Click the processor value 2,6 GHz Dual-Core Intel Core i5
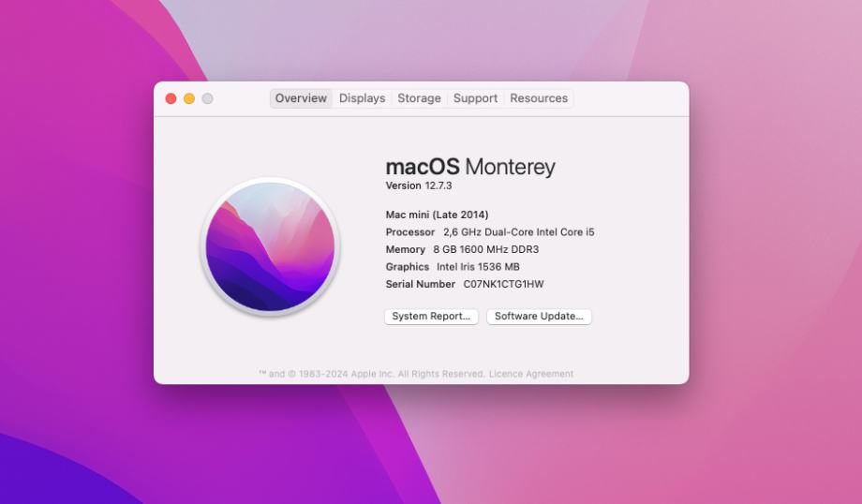 (x=519, y=232)
